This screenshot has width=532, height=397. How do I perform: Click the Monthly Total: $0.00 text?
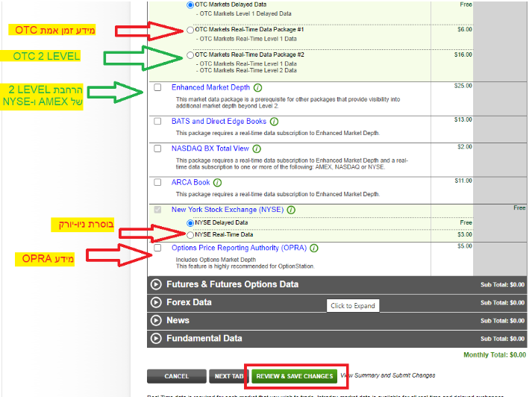(x=495, y=355)
